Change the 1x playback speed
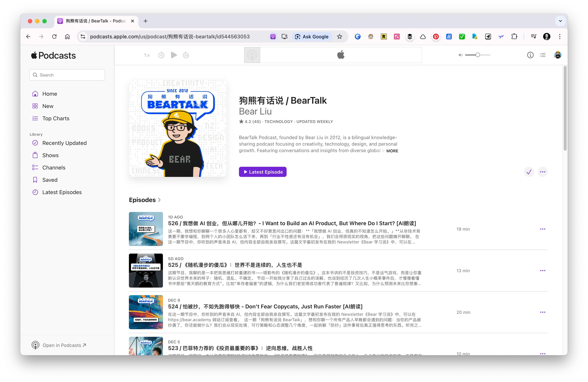This screenshot has height=382, width=588. coord(147,55)
